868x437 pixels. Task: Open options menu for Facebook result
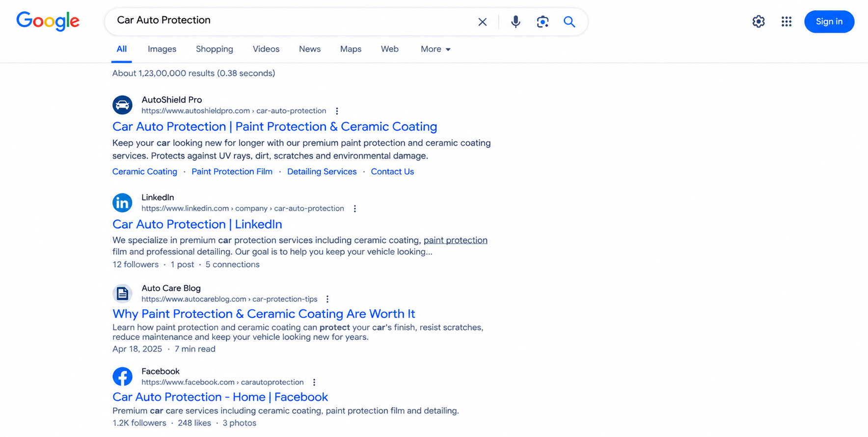point(314,382)
